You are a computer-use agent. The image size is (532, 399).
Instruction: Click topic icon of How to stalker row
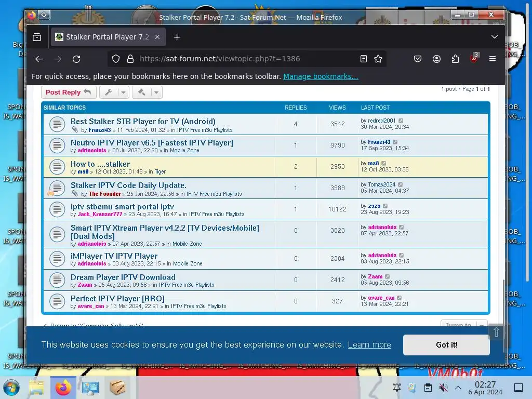57,167
